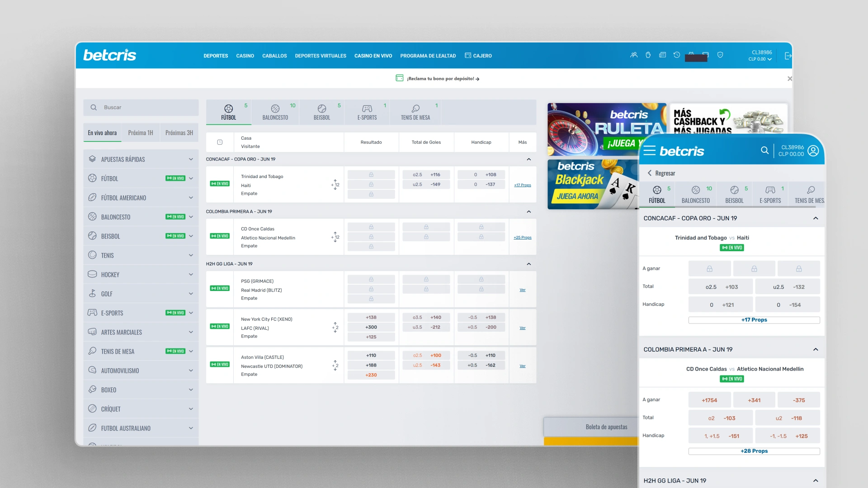Image resolution: width=868 pixels, height=488 pixels.
Task: Click the Boxeo glove icon in sidebar
Action: [92, 389]
